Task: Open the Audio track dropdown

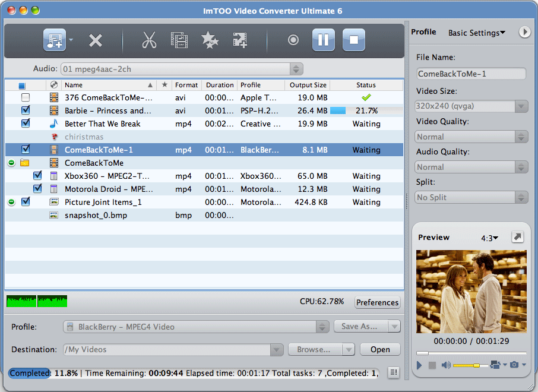Action: coord(182,69)
